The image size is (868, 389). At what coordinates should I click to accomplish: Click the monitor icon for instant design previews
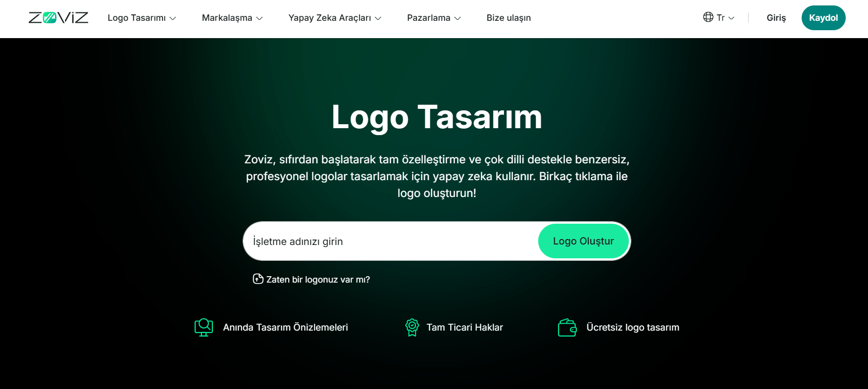(204, 327)
